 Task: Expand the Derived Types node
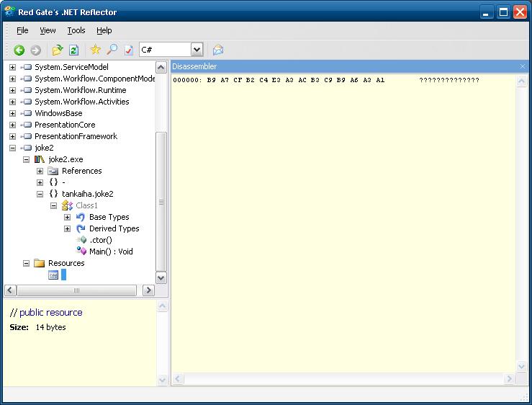pos(67,229)
